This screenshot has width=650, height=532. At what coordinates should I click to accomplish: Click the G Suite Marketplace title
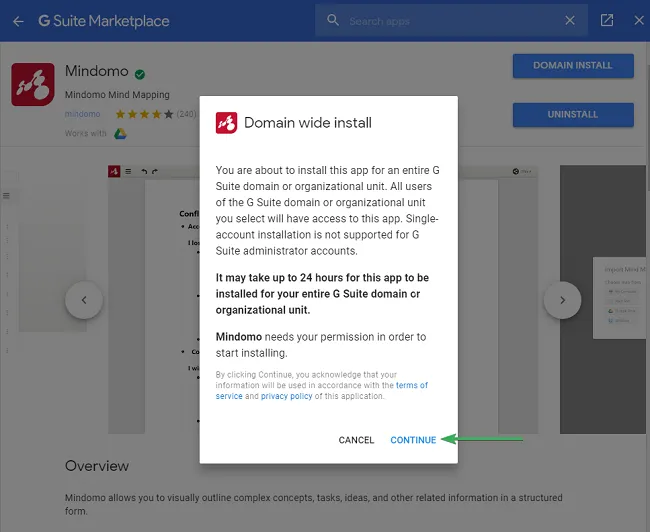(x=104, y=21)
